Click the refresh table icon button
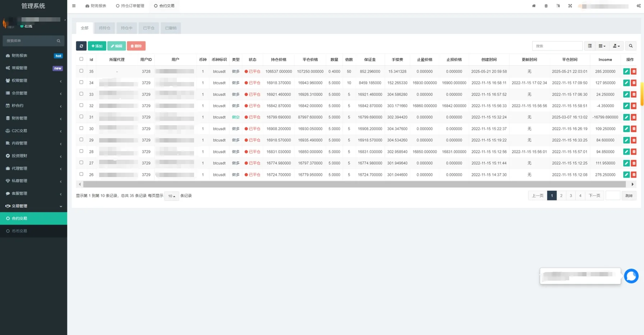Screen dimensions: 644x335 pos(81,46)
